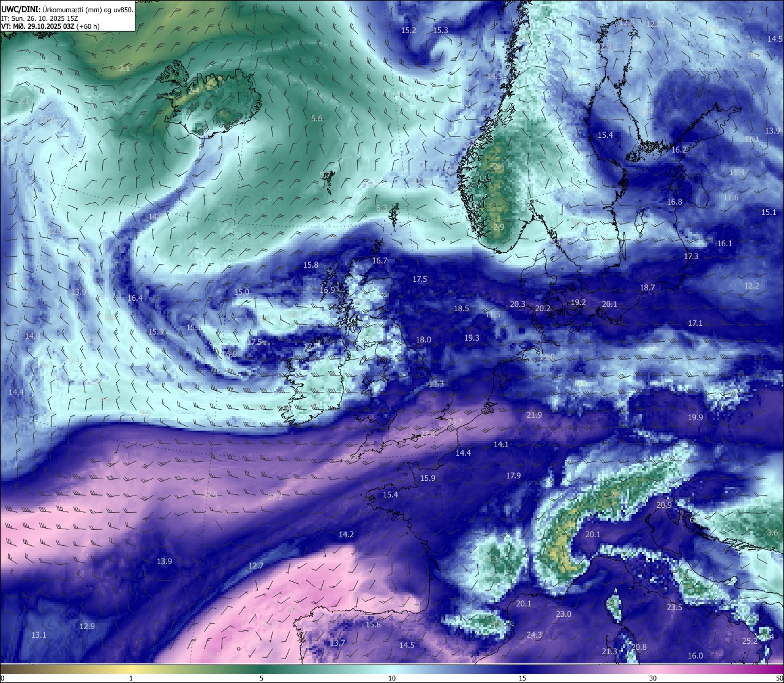The height and width of the screenshot is (683, 784).
Task: Click the value 5.6 east of Iceland
Action: (x=317, y=119)
